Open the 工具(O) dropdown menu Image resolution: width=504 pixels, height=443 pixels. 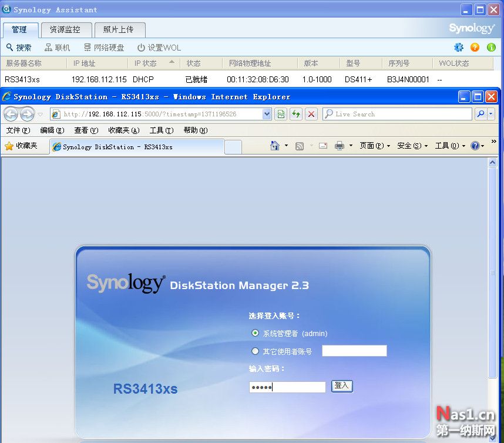coord(450,146)
